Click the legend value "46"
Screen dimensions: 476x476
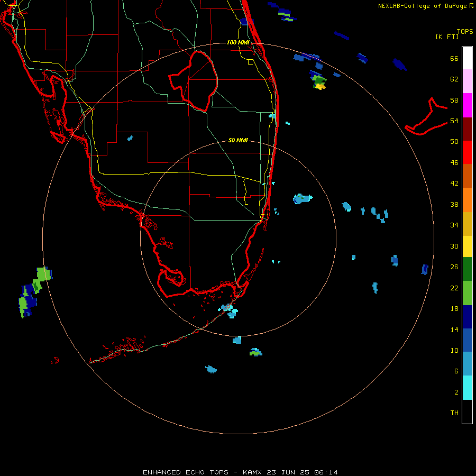[454, 163]
